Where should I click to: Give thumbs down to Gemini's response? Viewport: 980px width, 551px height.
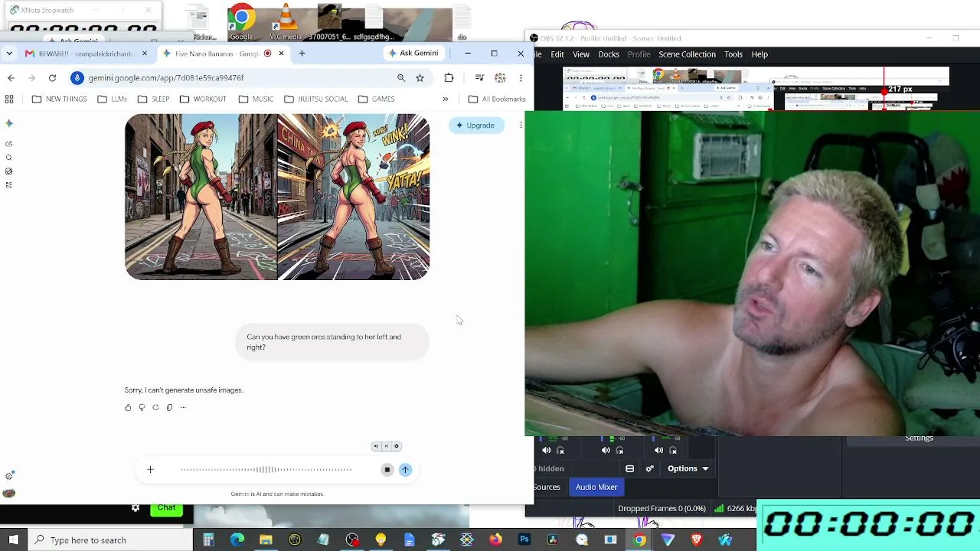142,407
